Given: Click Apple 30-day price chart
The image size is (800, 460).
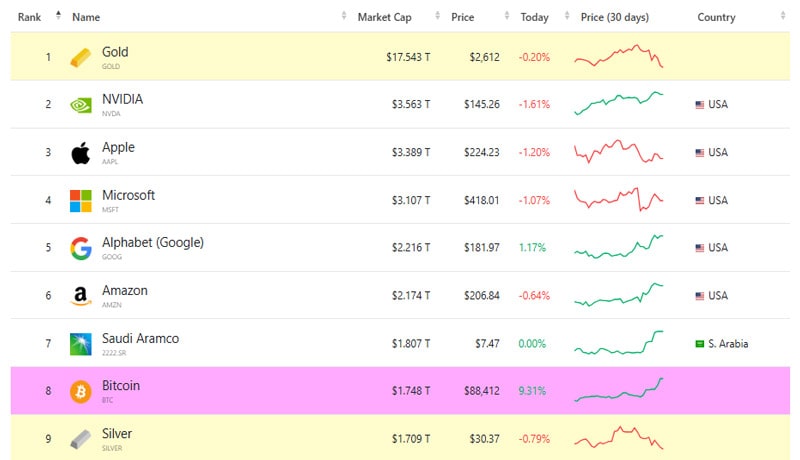Looking at the screenshot, I should pos(618,151).
